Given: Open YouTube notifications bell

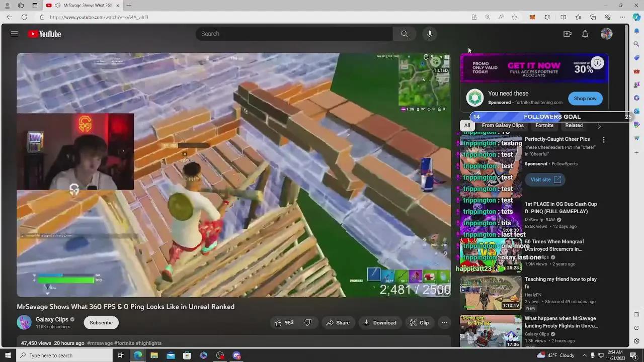Looking at the screenshot, I should [585, 34].
